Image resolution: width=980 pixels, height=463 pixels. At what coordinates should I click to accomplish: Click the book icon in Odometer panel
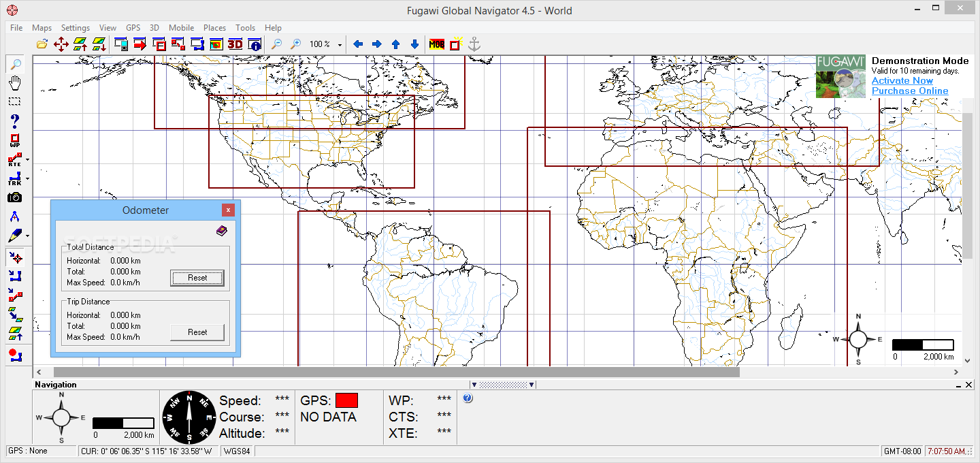(x=222, y=231)
